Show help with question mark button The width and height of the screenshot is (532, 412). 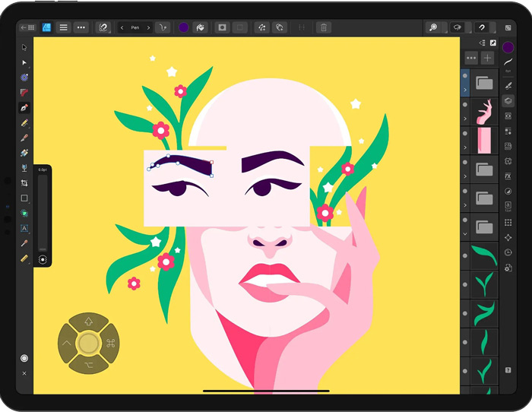[x=508, y=370]
